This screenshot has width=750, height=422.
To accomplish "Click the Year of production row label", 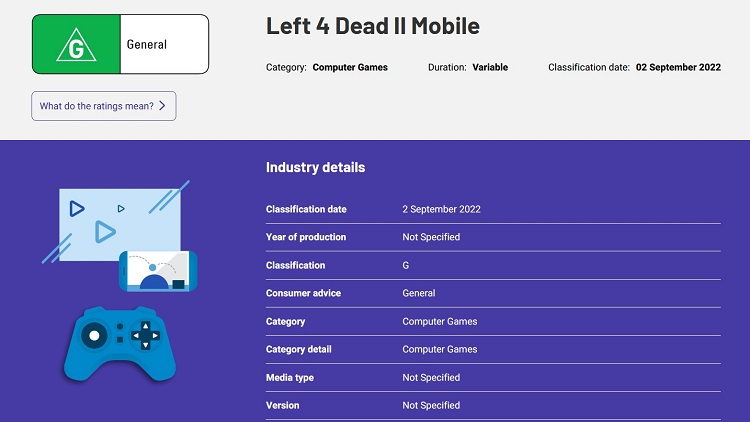I will tap(306, 237).
